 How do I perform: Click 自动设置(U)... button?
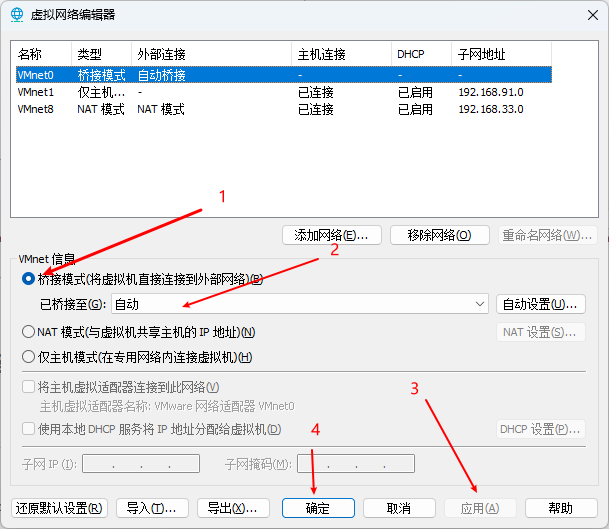pos(540,304)
